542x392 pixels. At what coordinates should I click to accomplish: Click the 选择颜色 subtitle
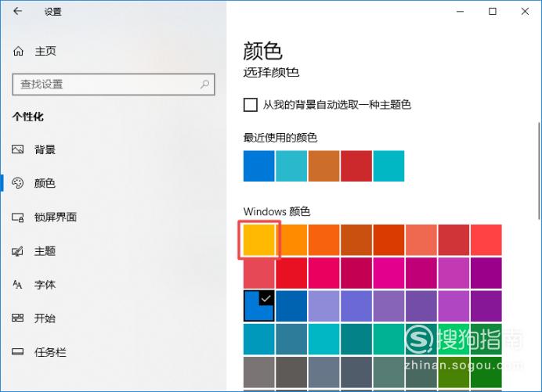(271, 72)
